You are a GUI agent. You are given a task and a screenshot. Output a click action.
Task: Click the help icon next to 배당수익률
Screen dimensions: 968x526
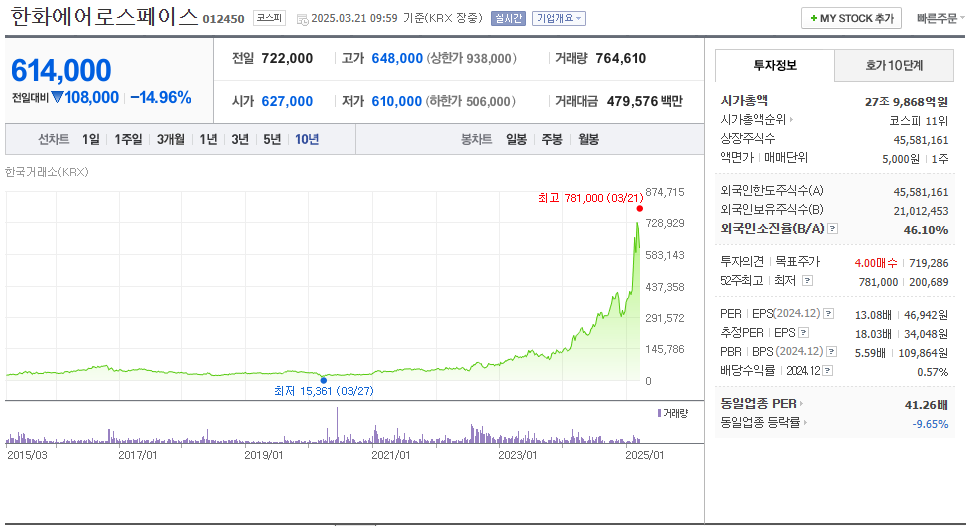828,370
